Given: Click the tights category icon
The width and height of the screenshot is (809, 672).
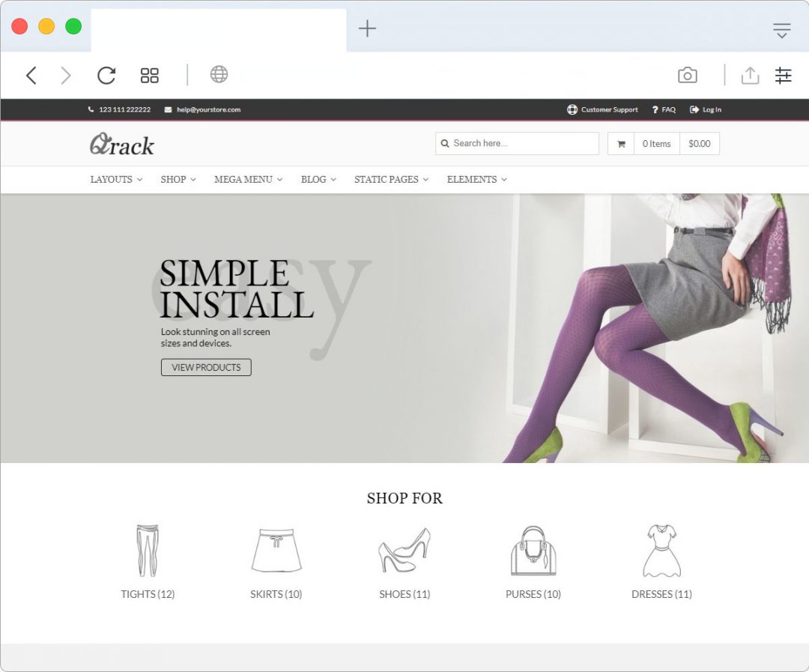Looking at the screenshot, I should coord(148,551).
